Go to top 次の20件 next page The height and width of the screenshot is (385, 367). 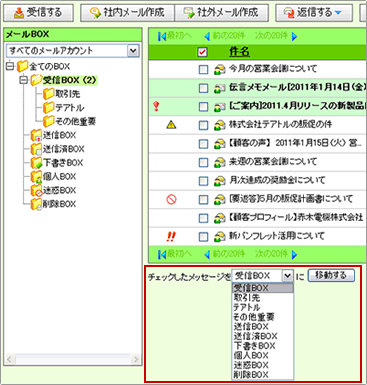point(276,36)
